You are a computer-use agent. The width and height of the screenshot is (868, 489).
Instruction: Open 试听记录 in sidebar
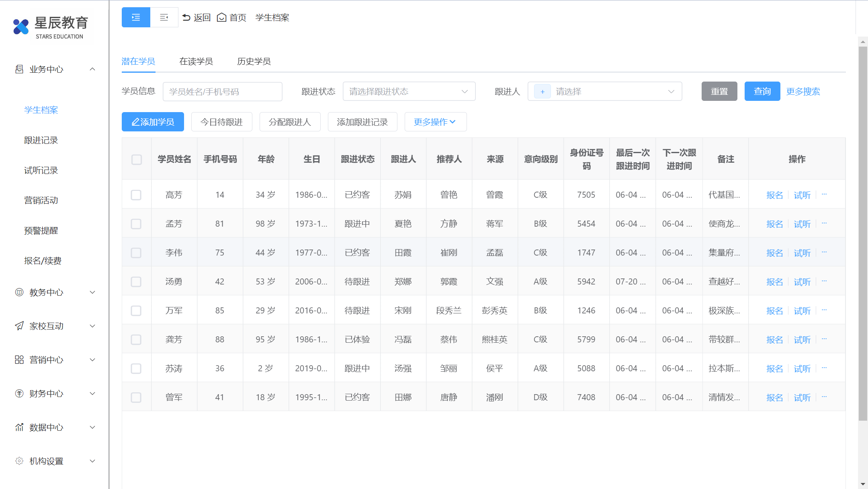coord(41,170)
